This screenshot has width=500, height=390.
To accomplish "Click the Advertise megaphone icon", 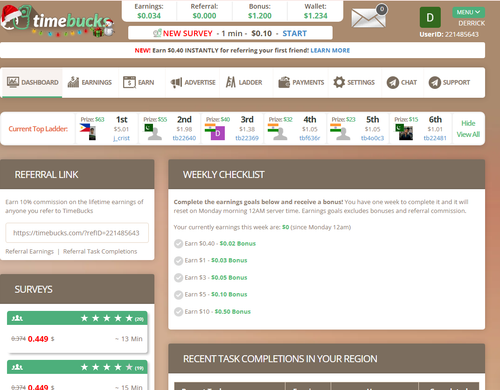I will click(176, 82).
